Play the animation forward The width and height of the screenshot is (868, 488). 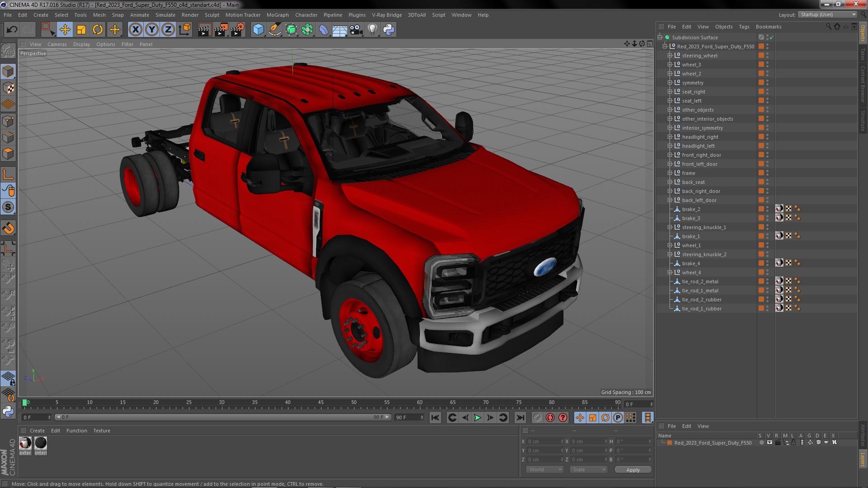click(x=477, y=418)
